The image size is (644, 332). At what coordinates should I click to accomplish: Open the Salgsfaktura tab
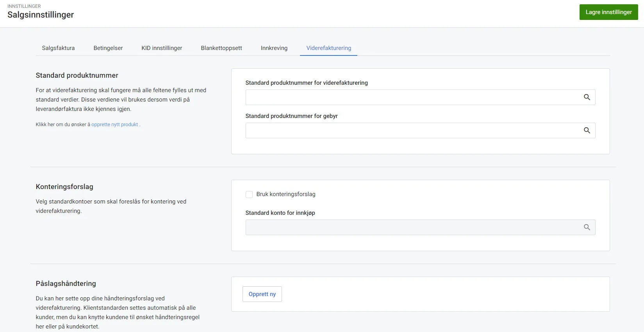point(58,48)
